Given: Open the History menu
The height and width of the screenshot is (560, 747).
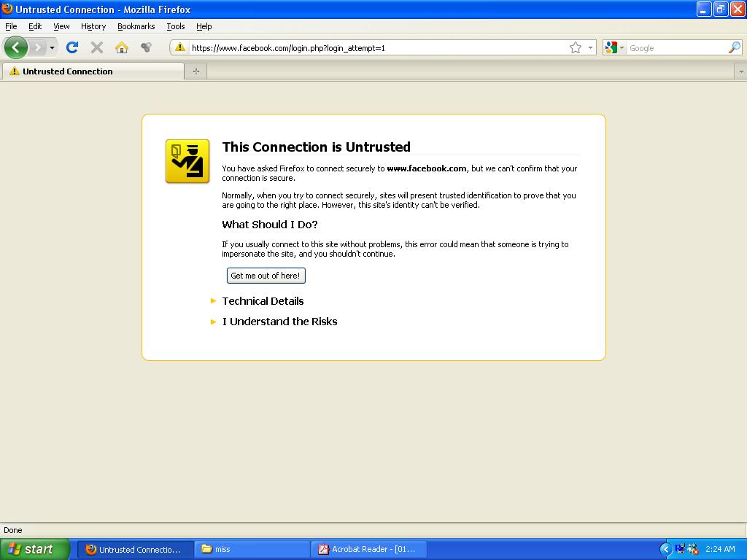Looking at the screenshot, I should pyautogui.click(x=93, y=27).
